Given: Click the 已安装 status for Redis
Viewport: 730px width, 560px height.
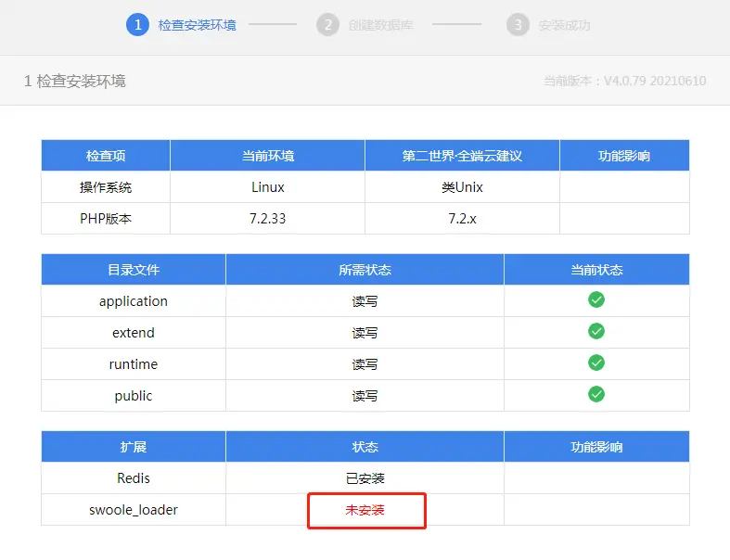Looking at the screenshot, I should coord(365,478).
